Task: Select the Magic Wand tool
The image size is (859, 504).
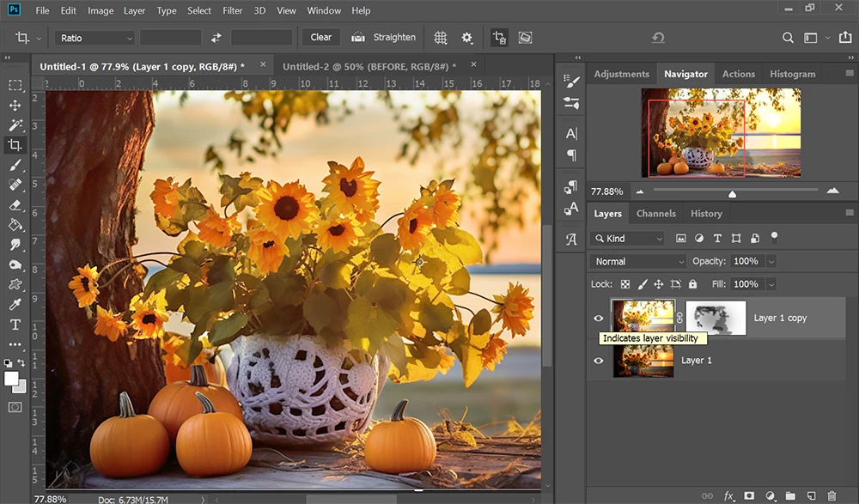Action: click(x=15, y=125)
